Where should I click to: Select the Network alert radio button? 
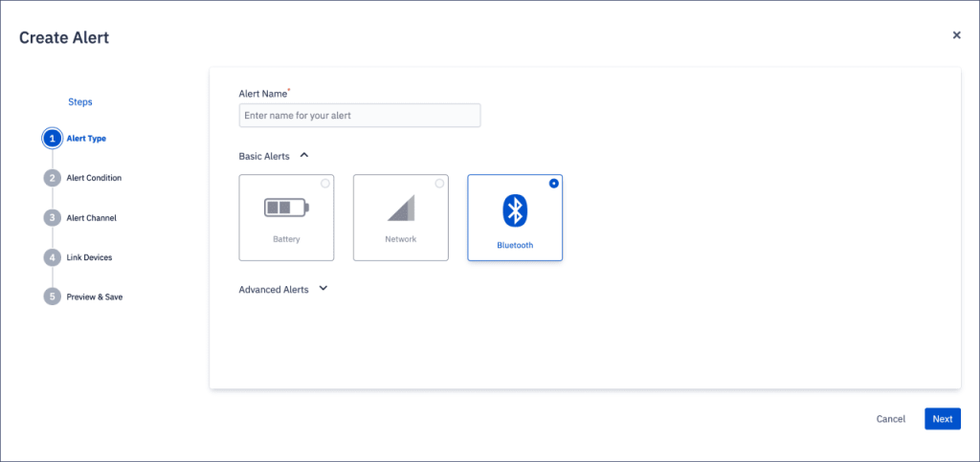point(439,184)
